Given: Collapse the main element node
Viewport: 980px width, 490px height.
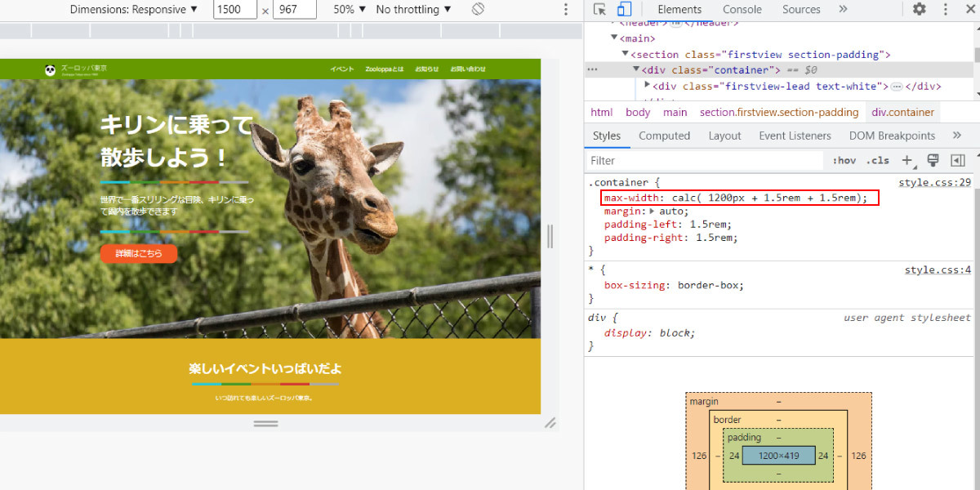Looking at the screenshot, I should [x=614, y=38].
